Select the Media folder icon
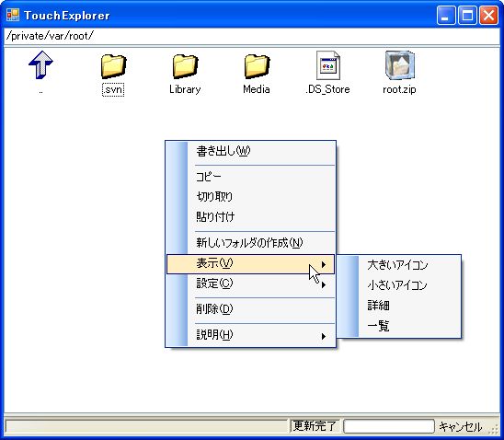 click(x=257, y=66)
